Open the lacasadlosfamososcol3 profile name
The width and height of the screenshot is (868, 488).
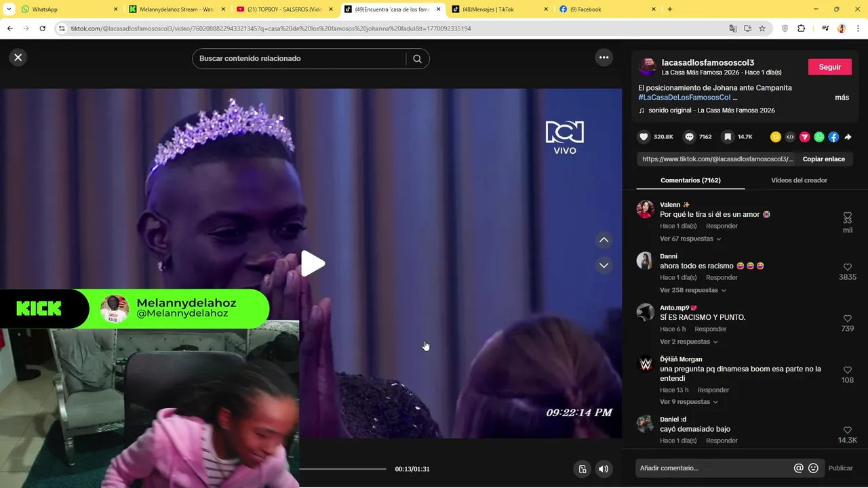point(708,62)
